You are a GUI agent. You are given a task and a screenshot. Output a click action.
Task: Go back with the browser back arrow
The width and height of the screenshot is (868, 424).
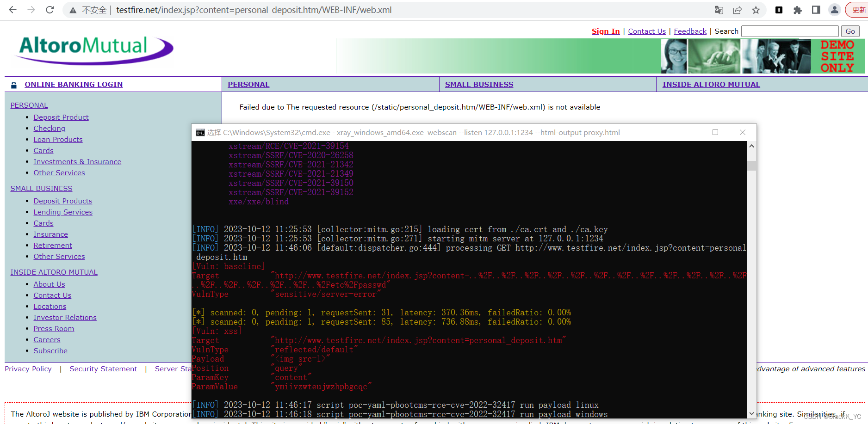[12, 10]
